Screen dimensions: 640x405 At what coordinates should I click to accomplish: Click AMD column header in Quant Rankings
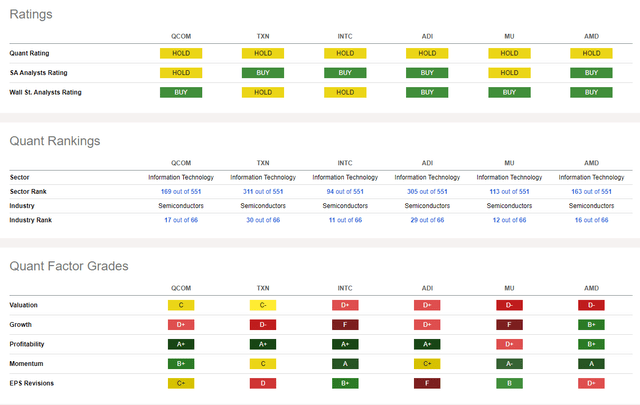tap(591, 163)
